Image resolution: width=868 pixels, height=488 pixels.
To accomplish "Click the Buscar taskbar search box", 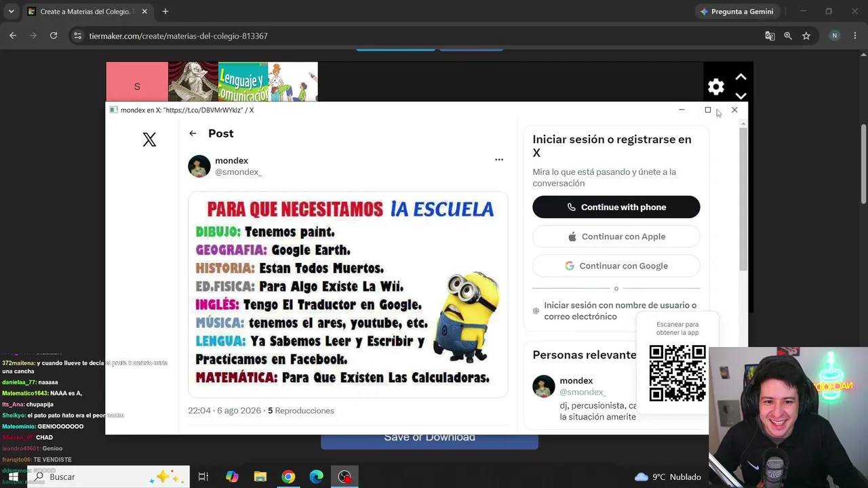I will (x=108, y=477).
